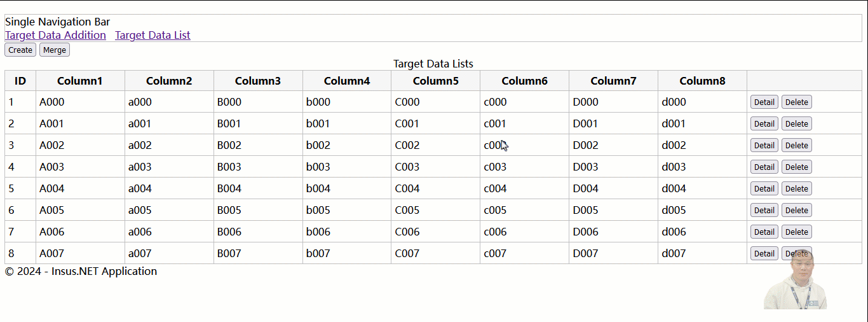Delete the row with ID 1
Image resolution: width=868 pixels, height=322 pixels.
[x=797, y=102]
